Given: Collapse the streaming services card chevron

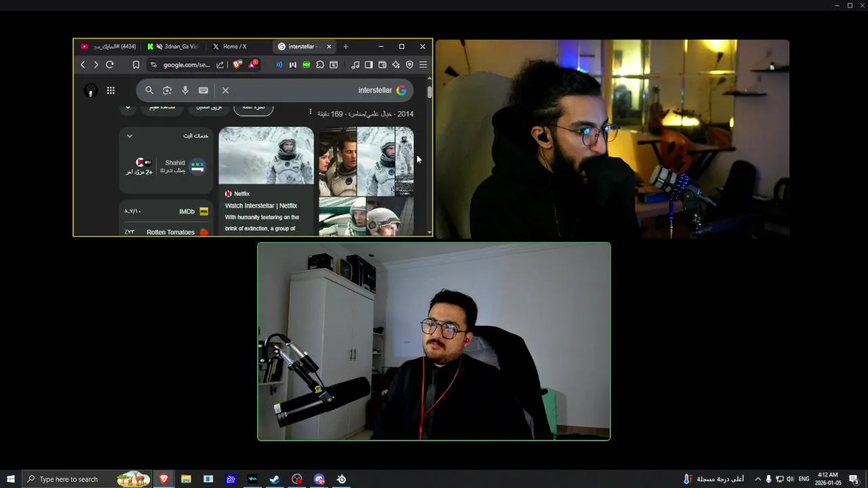Looking at the screenshot, I should (130, 136).
